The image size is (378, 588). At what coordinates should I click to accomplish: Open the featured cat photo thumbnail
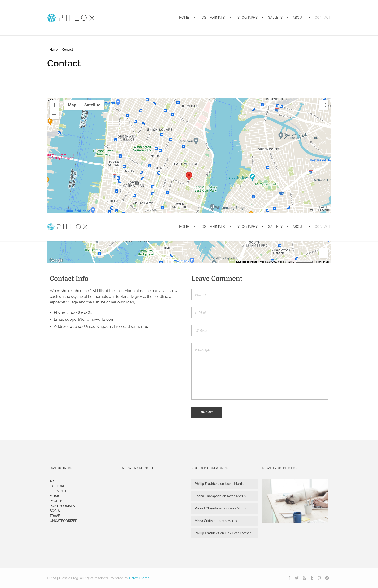pyautogui.click(x=295, y=500)
